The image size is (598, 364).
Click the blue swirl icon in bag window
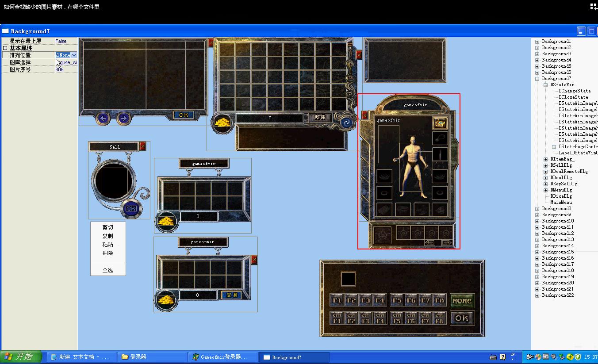click(x=347, y=123)
